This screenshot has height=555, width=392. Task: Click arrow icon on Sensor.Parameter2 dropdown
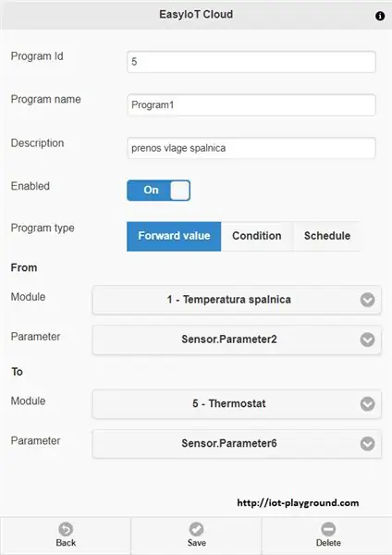coord(368,339)
